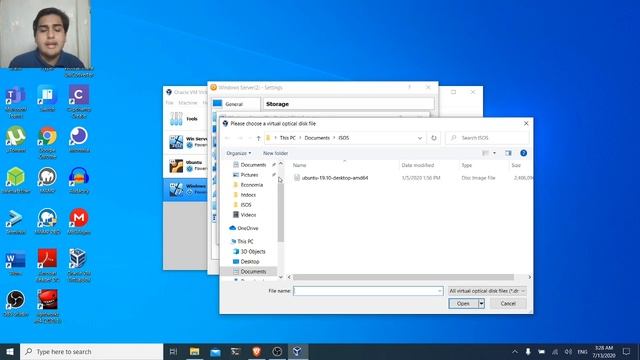Toggle the preview pane in file dialog
The width and height of the screenshot is (640, 360).
point(508,153)
